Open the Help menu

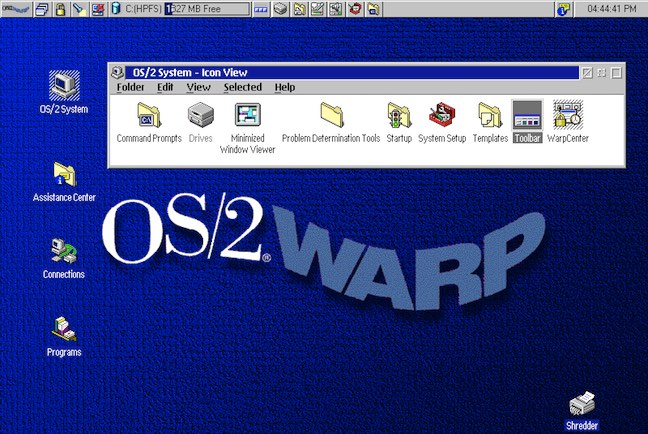pyautogui.click(x=285, y=87)
